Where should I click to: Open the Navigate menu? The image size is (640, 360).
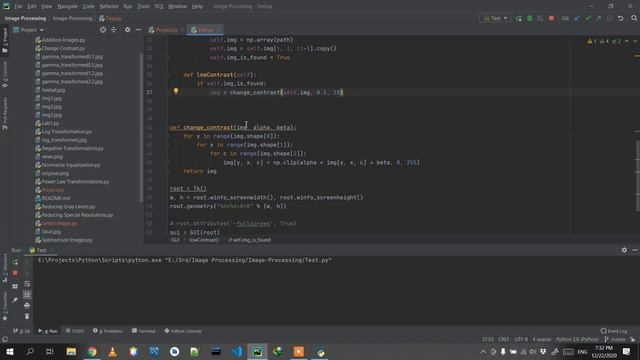[x=67, y=7]
